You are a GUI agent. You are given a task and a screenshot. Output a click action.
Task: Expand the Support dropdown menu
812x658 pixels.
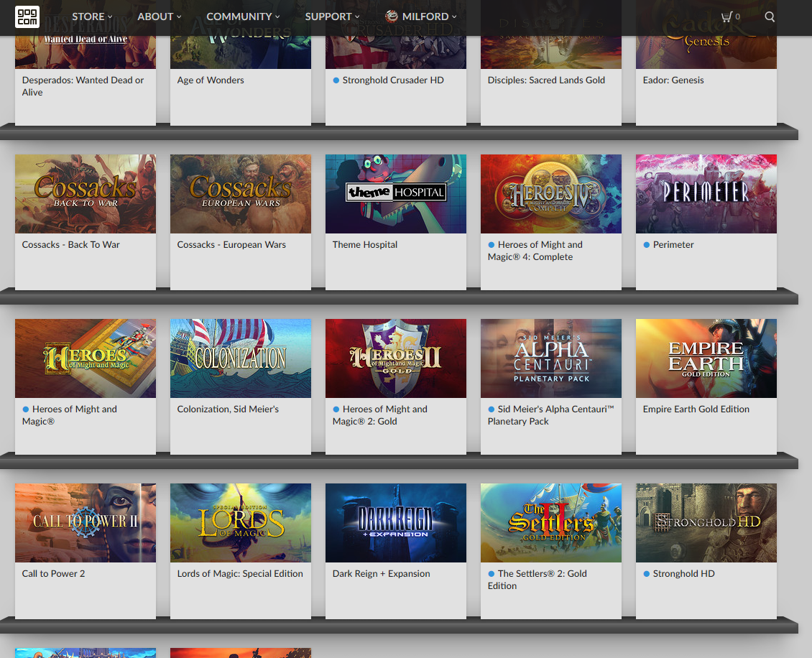[333, 17]
